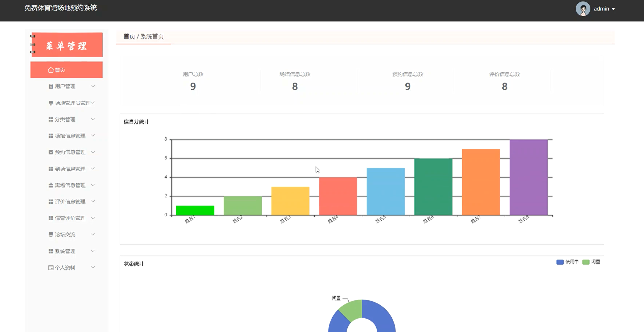Screen dimensions: 644x332
Task: Expand the 信誉评价管理 chevron
Action: point(93,218)
